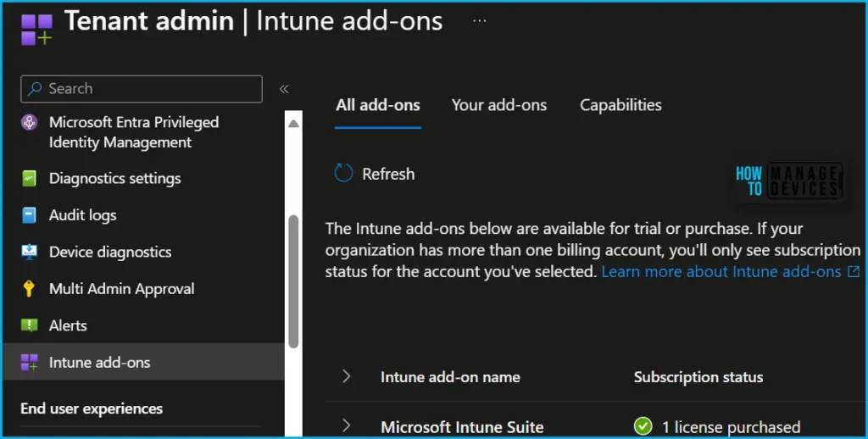Screen dimensions: 868x439
Task: Click the search magnifier icon
Action: pyautogui.click(x=35, y=89)
